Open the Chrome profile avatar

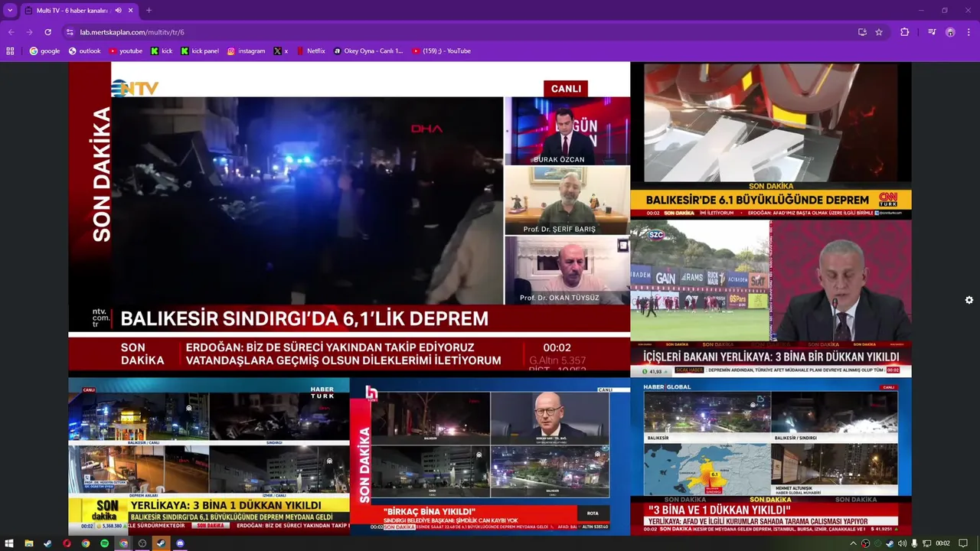click(x=950, y=32)
